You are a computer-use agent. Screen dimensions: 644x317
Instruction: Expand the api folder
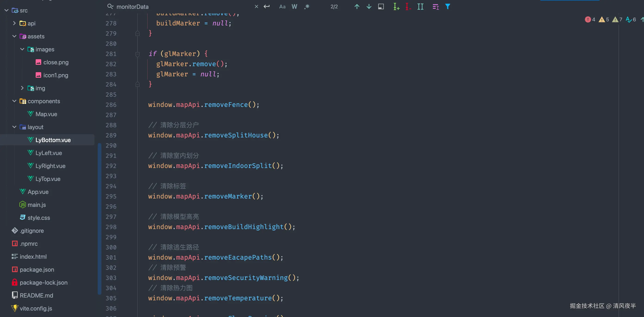click(14, 23)
